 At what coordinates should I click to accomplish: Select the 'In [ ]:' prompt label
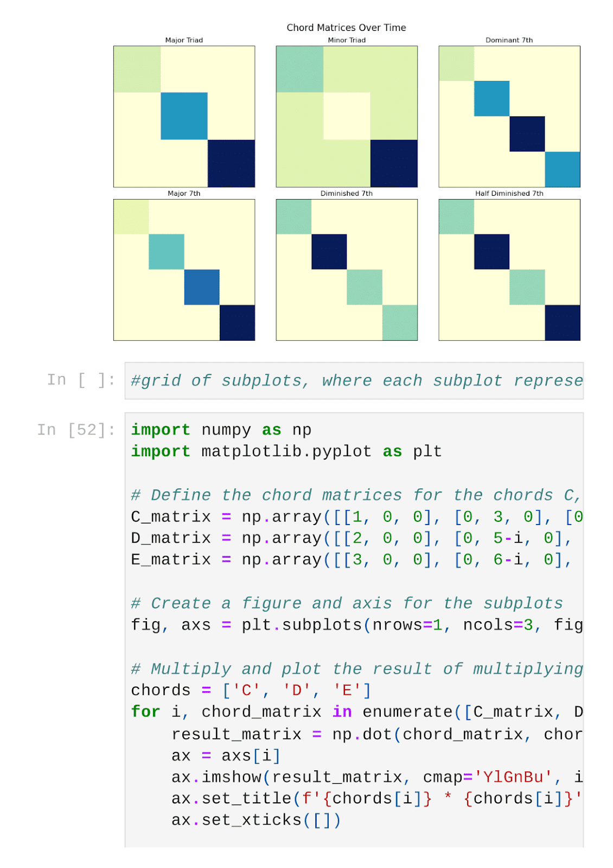(81, 380)
